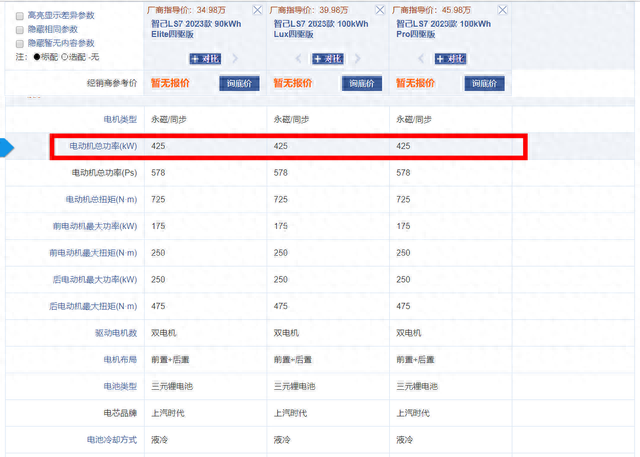640x457 pixels.
Task: Click the 电机类型 parameter label
Action: (120, 120)
